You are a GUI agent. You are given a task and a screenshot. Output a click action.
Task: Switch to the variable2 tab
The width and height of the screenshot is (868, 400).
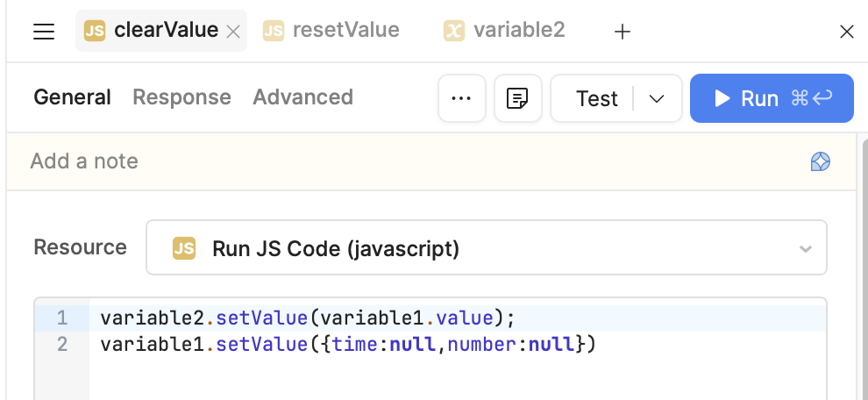coord(505,31)
